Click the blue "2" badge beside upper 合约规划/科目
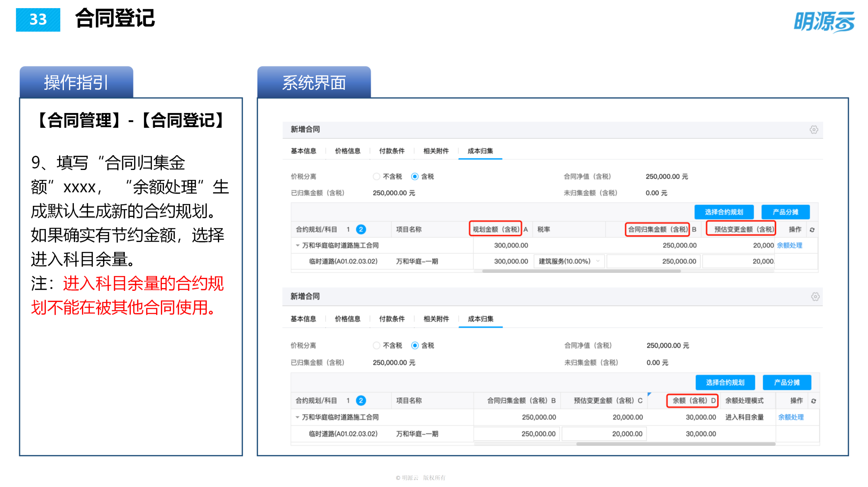The width and height of the screenshot is (868, 487). point(361,229)
